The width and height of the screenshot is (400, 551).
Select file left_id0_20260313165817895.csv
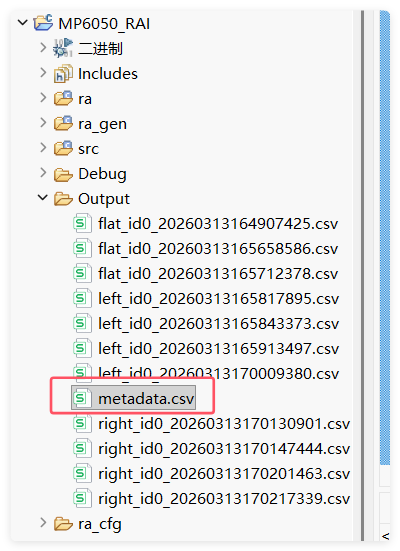click(x=218, y=299)
